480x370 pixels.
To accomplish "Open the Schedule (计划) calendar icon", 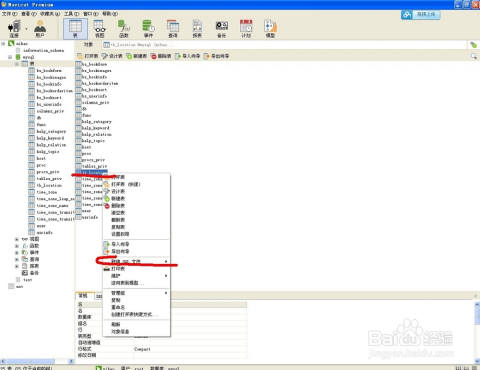I will click(246, 29).
